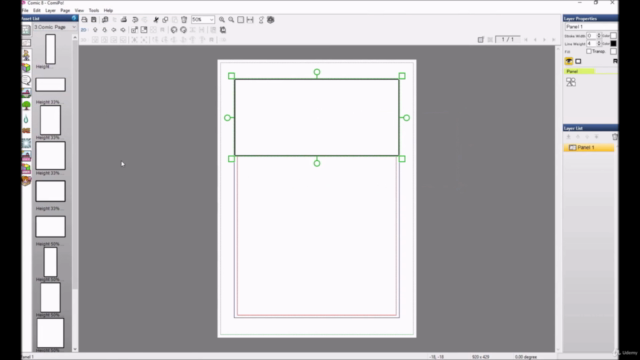Click the Parts List scroll up arrow

point(75,38)
